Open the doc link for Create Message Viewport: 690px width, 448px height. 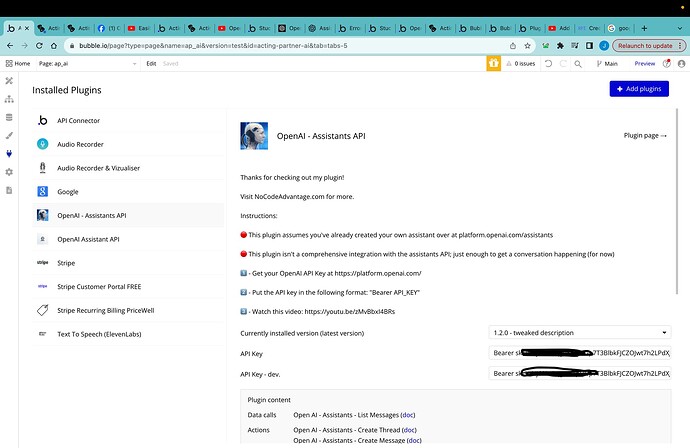click(x=414, y=440)
